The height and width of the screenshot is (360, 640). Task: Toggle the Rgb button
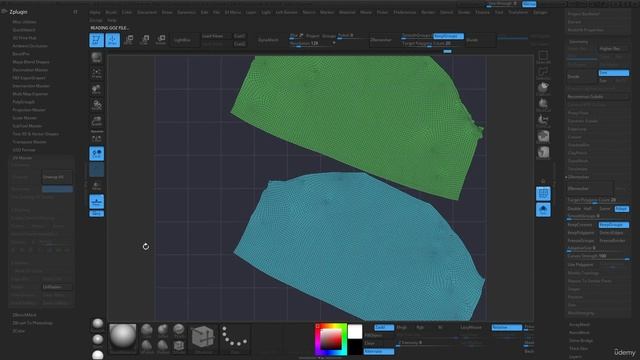(420, 327)
